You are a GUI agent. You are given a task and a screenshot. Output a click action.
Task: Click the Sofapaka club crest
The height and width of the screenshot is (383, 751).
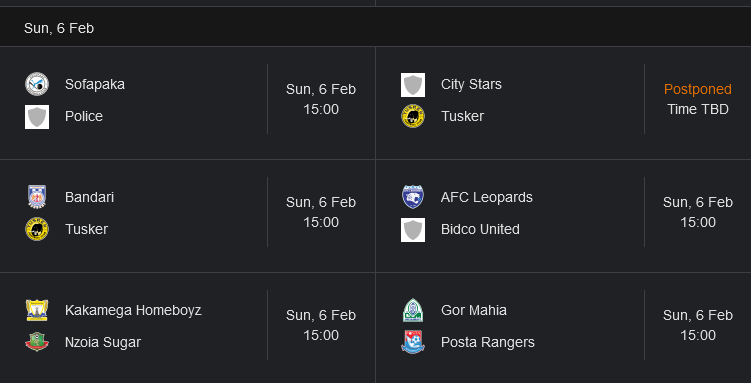pyautogui.click(x=37, y=84)
